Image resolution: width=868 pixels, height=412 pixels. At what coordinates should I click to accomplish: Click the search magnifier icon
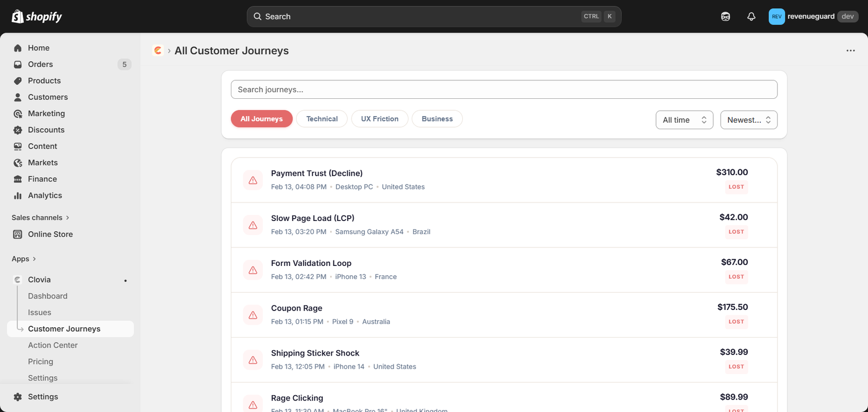coord(258,16)
